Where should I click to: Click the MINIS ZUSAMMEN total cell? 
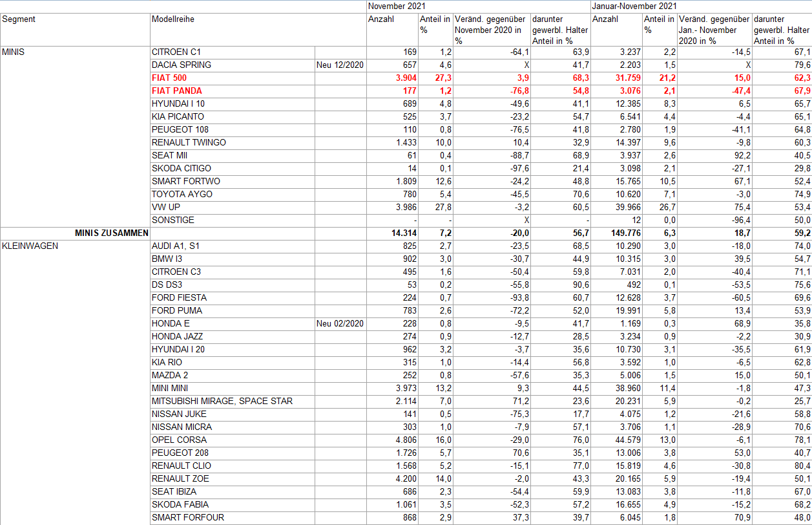click(x=111, y=233)
